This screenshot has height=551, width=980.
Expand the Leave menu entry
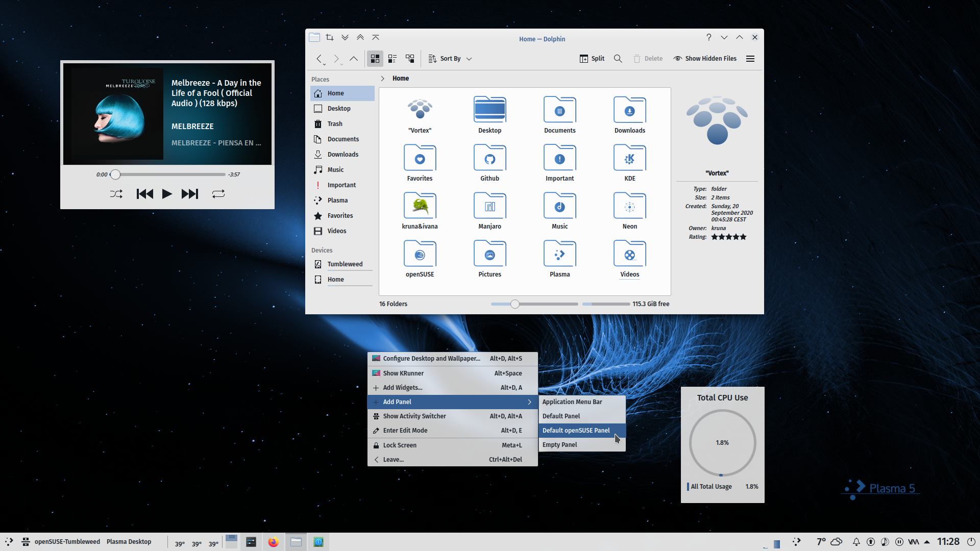pos(453,460)
